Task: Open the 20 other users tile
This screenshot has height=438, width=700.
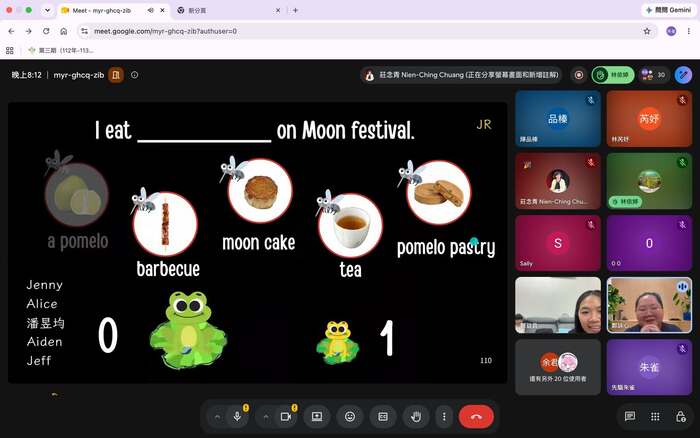Action: click(558, 367)
